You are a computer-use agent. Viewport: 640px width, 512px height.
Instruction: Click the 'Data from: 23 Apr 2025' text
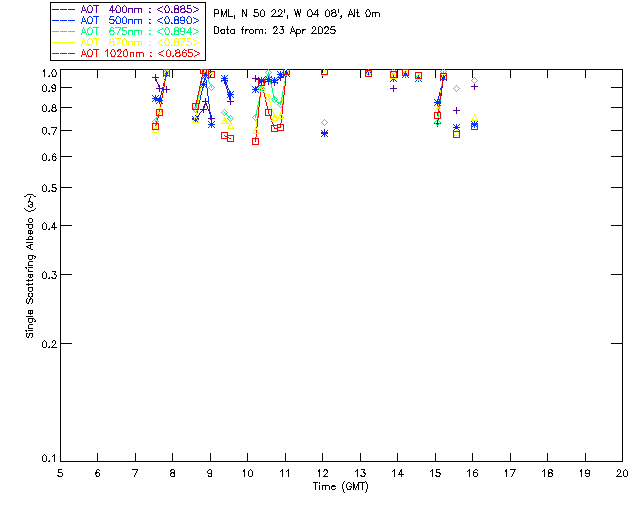coord(275,31)
